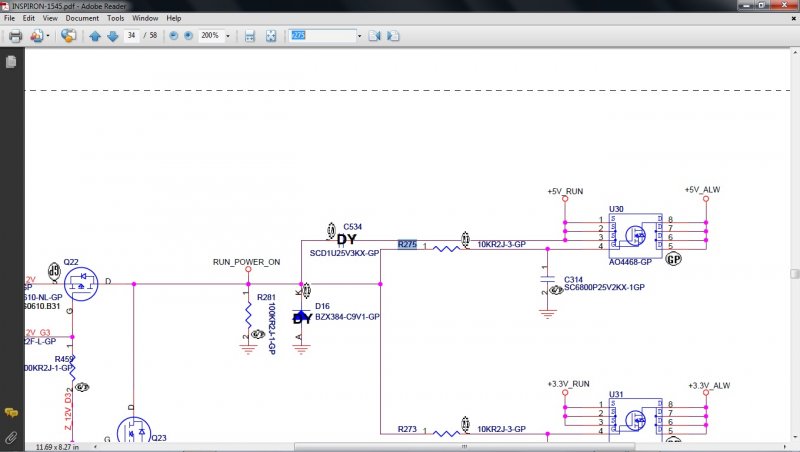Click the Find Previous icon
Image resolution: width=800 pixels, height=452 pixels.
coord(374,36)
